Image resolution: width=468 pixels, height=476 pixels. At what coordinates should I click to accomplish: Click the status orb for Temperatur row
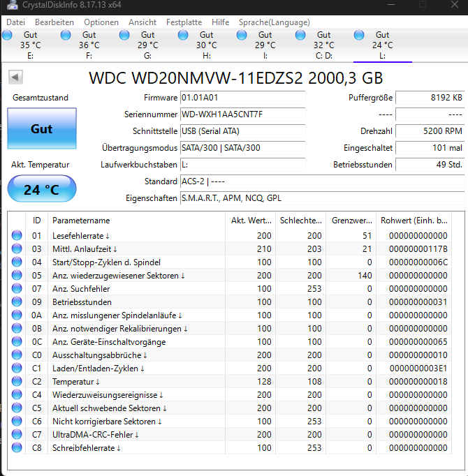(17, 381)
